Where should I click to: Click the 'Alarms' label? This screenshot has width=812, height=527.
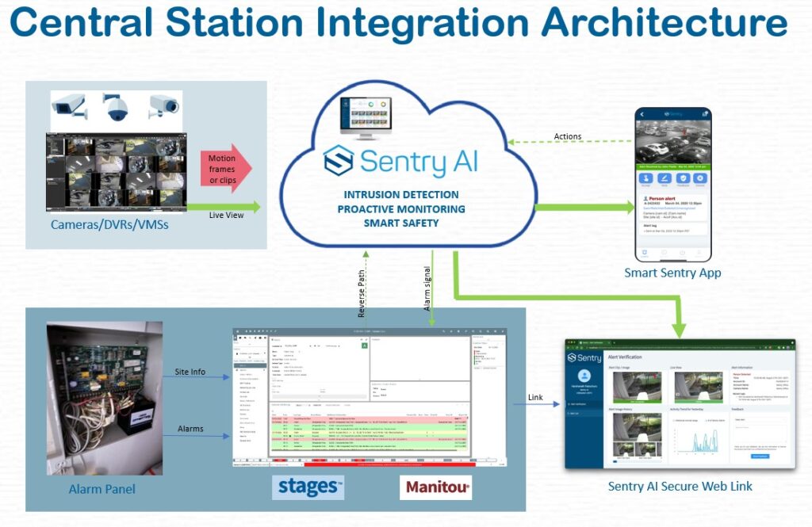tap(190, 429)
